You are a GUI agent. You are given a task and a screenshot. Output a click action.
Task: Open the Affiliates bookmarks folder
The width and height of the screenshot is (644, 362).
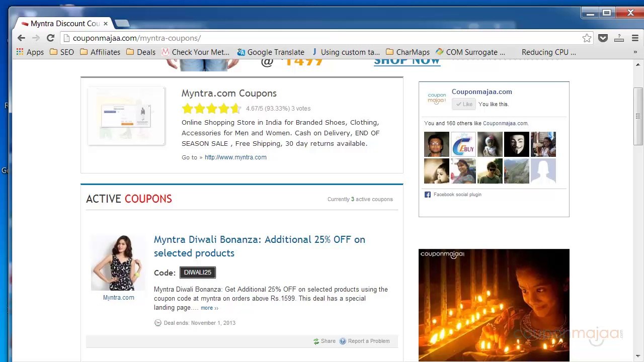[100, 52]
